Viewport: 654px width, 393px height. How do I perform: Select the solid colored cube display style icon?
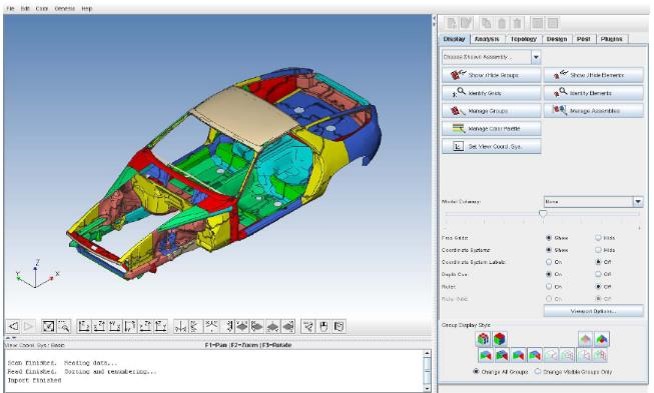(500, 339)
